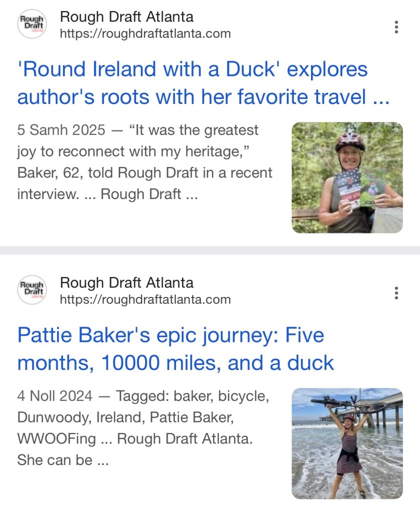Screen dimensions: 420x512
Task: Open options menu for the 'Round Ireland' result
Action: tap(396, 27)
